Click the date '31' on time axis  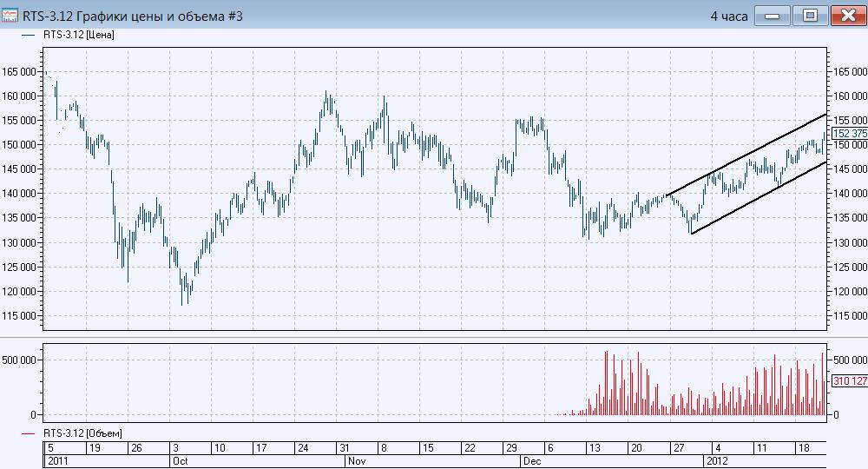tap(344, 448)
